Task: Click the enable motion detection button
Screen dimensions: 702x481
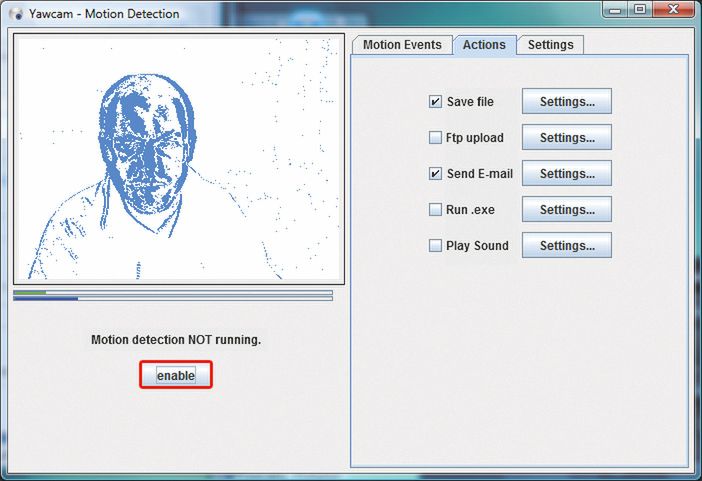Action: [x=176, y=375]
